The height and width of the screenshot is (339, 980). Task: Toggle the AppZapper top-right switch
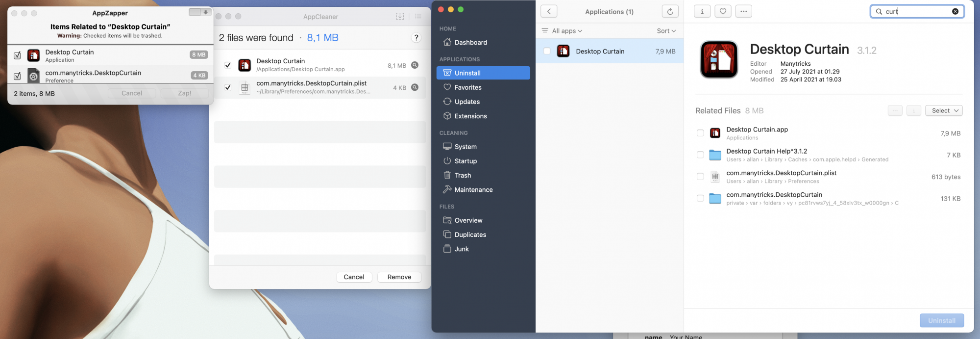point(200,12)
